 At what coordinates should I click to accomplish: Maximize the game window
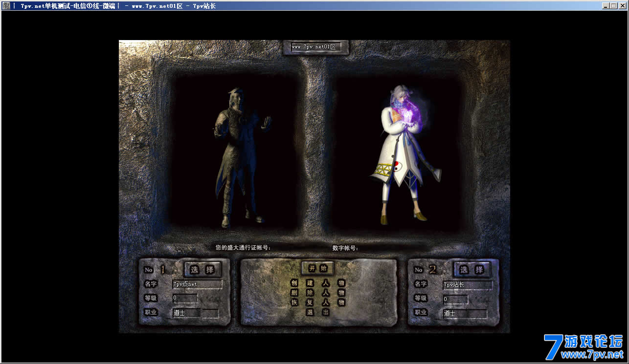613,6
